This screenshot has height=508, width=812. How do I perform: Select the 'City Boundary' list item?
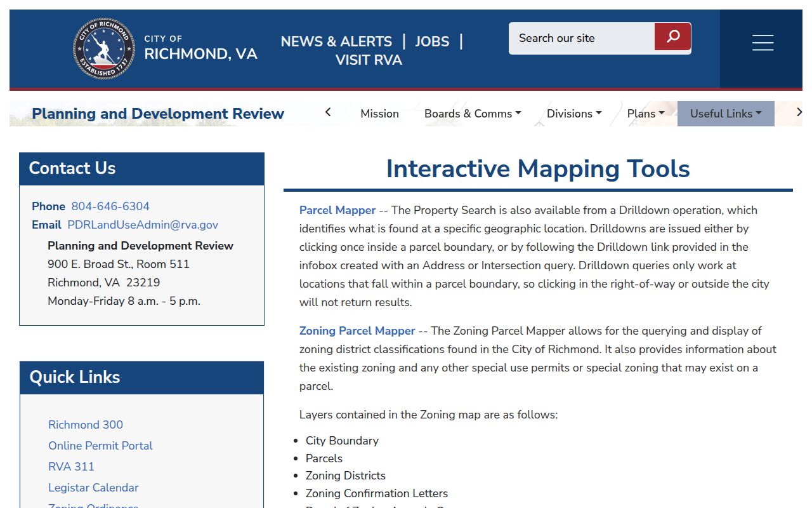tap(342, 441)
